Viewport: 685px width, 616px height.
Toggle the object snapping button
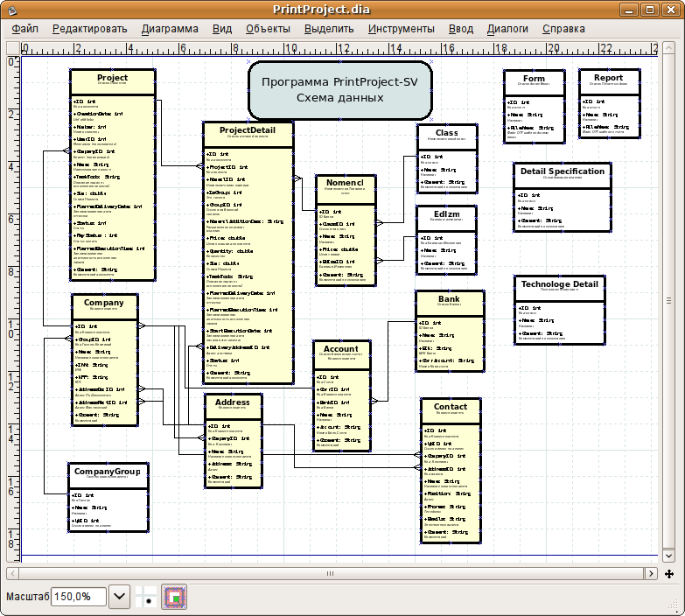175,597
